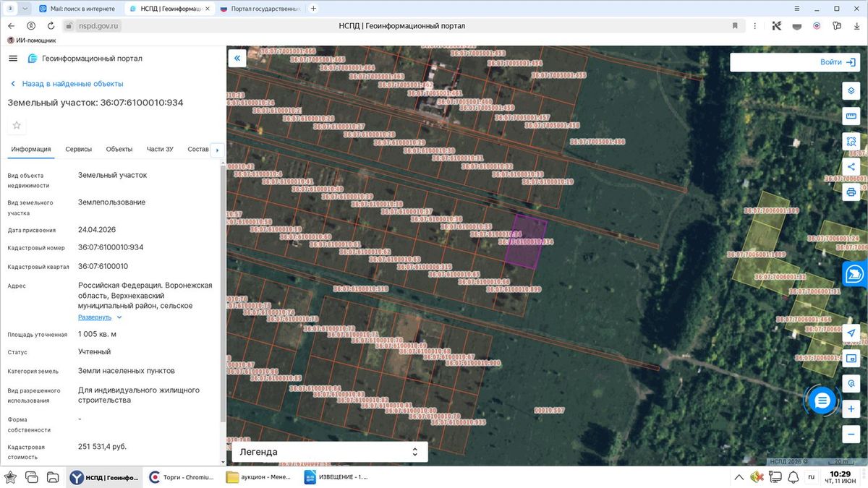
Task: Open the chat support bubble
Action: tap(822, 400)
